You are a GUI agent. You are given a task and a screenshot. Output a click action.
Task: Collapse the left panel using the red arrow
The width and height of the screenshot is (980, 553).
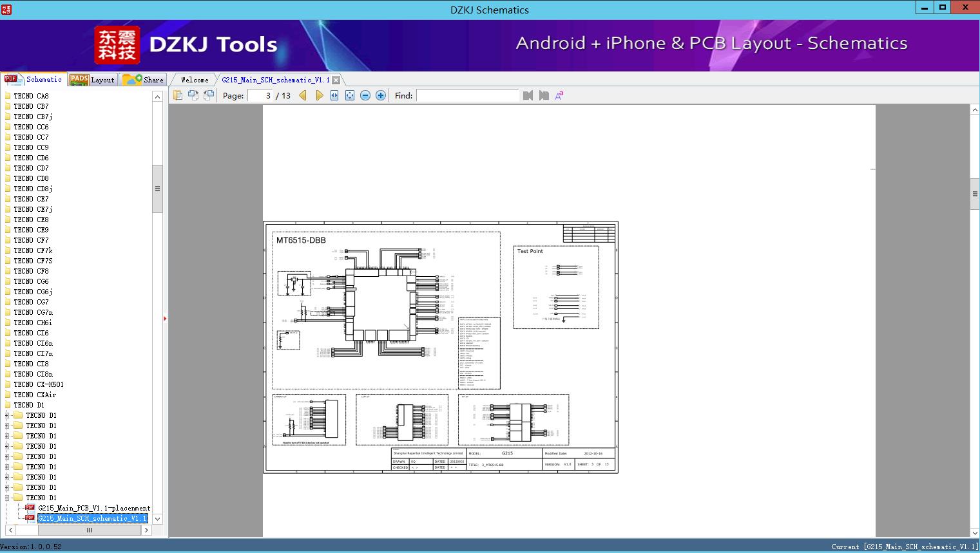pyautogui.click(x=165, y=318)
